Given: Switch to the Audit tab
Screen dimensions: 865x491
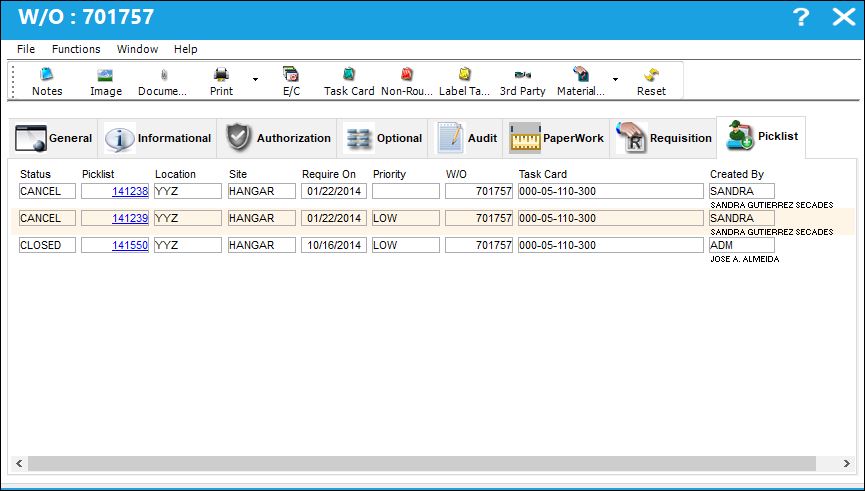Looking at the screenshot, I should pyautogui.click(x=466, y=138).
